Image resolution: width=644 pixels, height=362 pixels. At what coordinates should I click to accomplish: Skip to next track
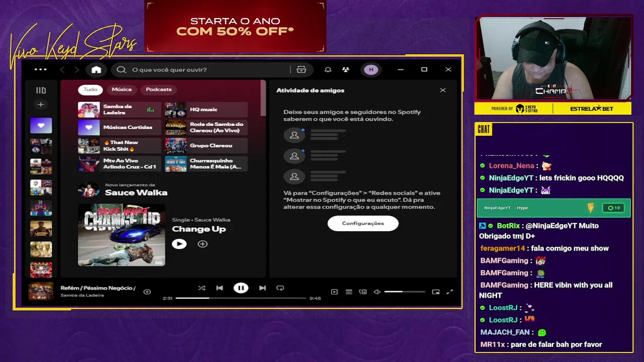[262, 288]
